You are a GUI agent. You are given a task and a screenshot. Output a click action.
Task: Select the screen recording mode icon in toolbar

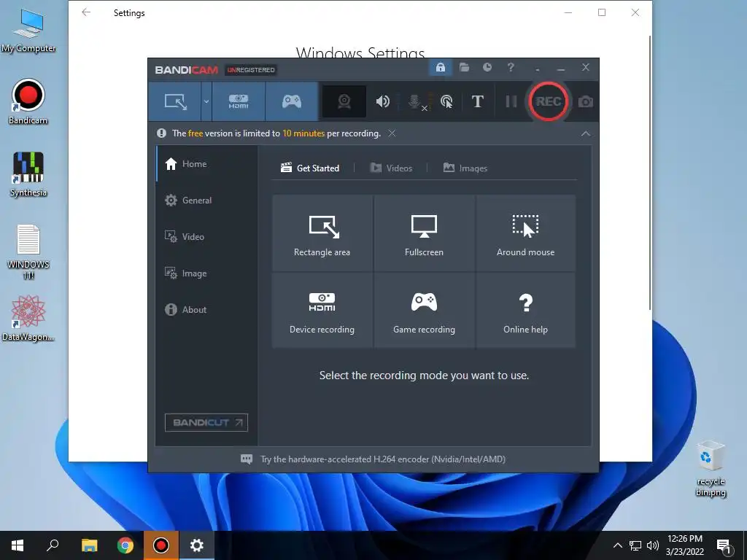coord(175,101)
